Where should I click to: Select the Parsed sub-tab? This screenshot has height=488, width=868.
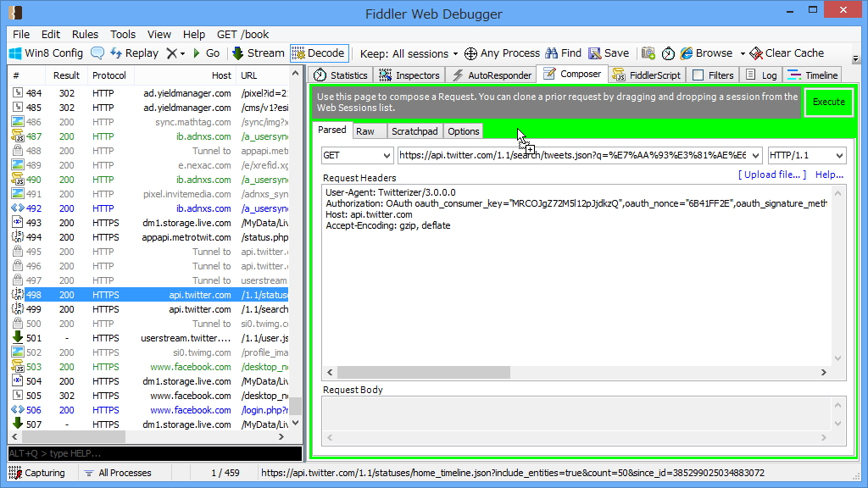332,130
